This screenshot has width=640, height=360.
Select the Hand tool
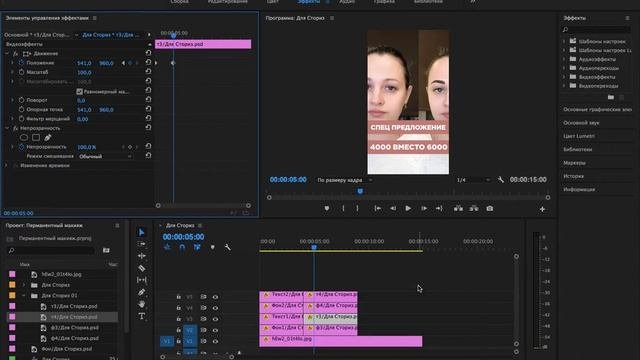coord(142,304)
